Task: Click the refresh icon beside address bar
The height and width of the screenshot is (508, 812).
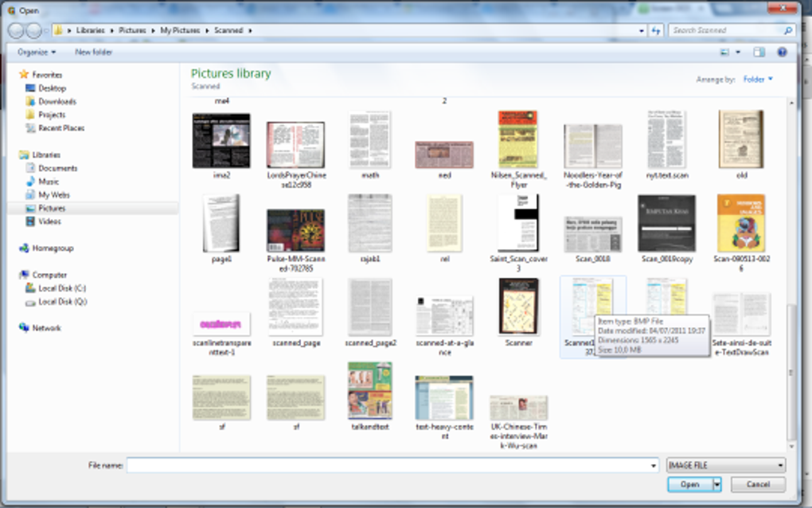Action: click(x=656, y=30)
